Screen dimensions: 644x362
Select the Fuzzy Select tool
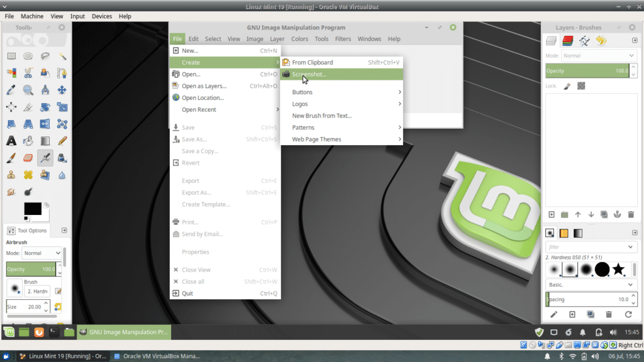(62, 55)
